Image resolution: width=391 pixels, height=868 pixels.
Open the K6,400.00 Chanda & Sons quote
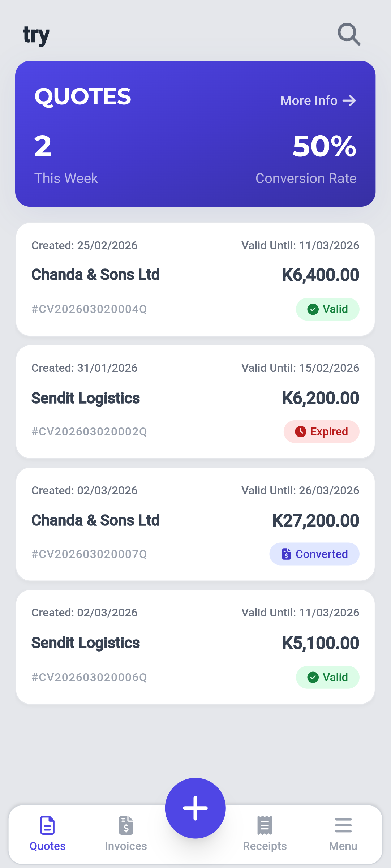(195, 279)
